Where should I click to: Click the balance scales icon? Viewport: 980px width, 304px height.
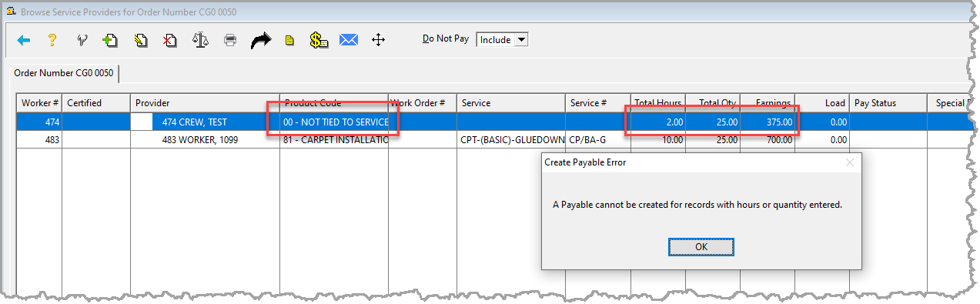pos(200,40)
